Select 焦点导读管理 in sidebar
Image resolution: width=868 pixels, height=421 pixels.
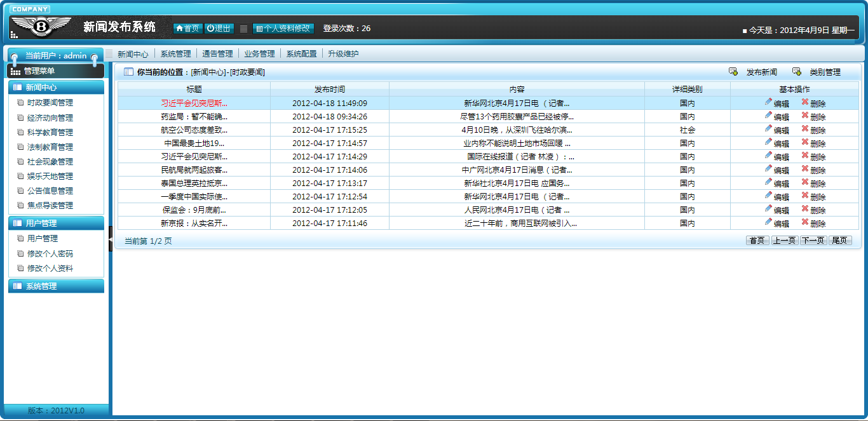(50, 206)
